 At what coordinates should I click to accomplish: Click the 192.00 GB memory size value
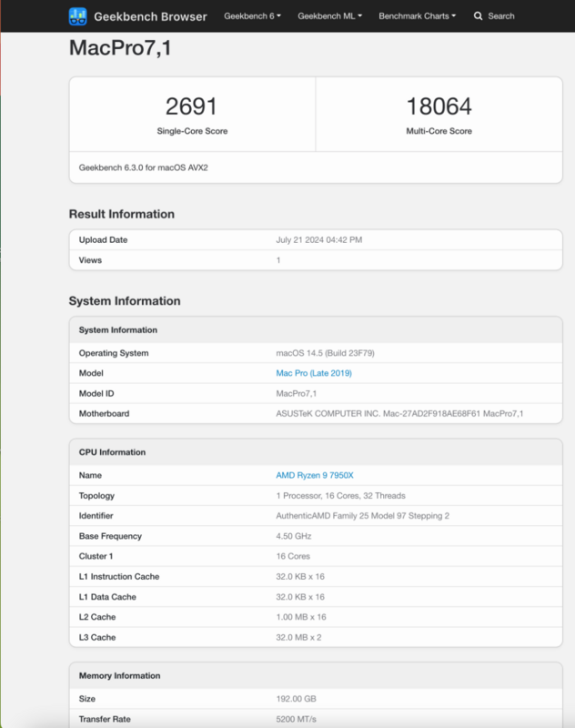(298, 699)
